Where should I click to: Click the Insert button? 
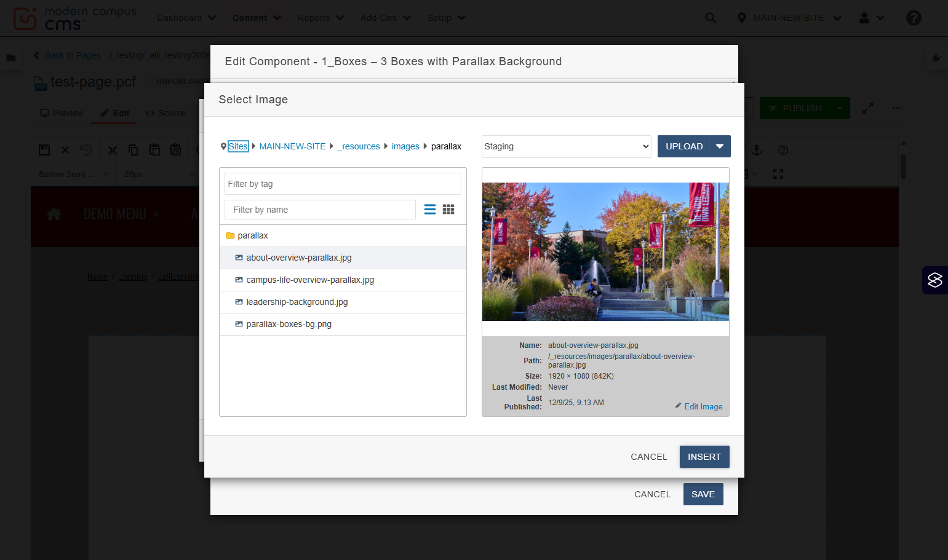704,457
